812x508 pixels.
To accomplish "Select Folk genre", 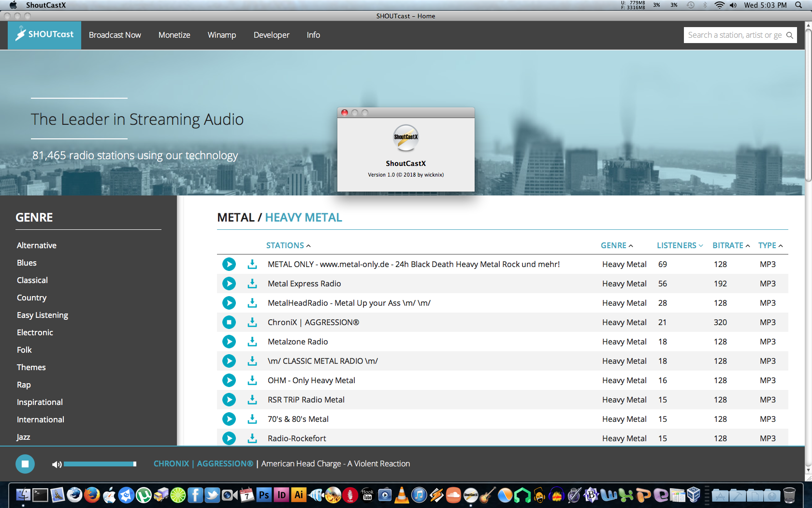I will click(24, 350).
